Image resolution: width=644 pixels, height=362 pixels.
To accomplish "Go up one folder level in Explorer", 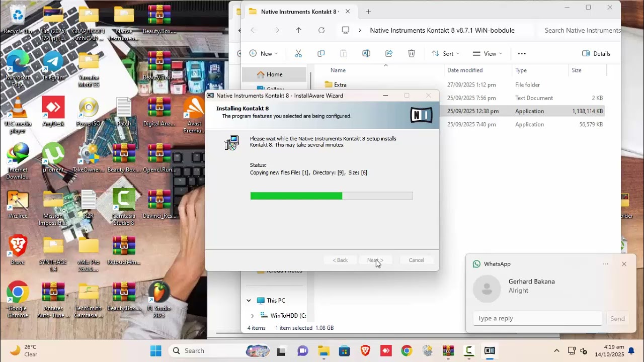I will (x=298, y=30).
